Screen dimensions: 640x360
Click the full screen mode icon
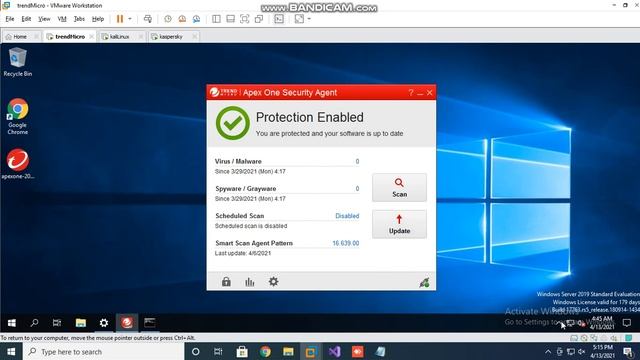point(244,19)
